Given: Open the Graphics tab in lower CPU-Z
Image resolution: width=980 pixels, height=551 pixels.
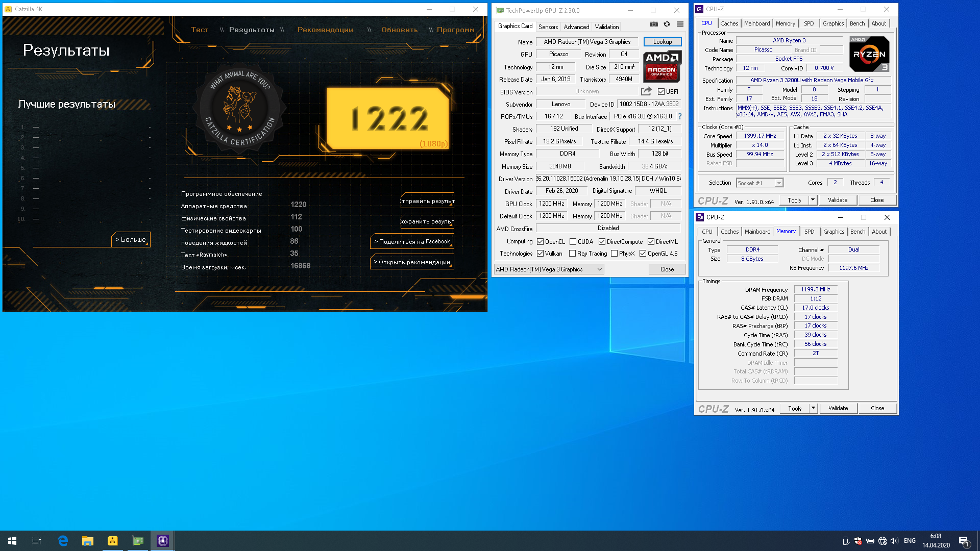Looking at the screenshot, I should pyautogui.click(x=834, y=232).
